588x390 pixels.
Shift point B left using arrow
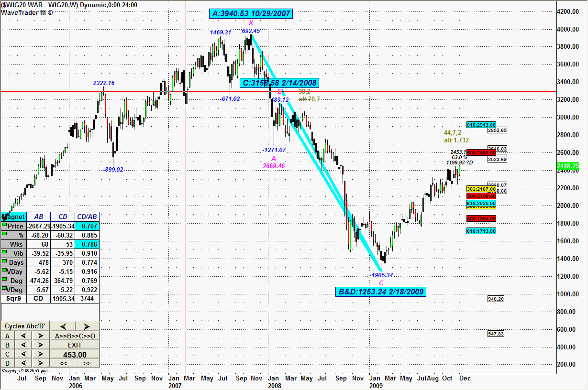click(x=22, y=345)
